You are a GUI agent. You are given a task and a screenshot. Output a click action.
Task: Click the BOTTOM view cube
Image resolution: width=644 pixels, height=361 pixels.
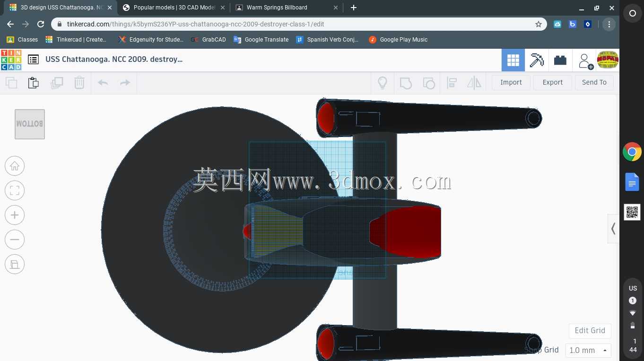pos(30,124)
